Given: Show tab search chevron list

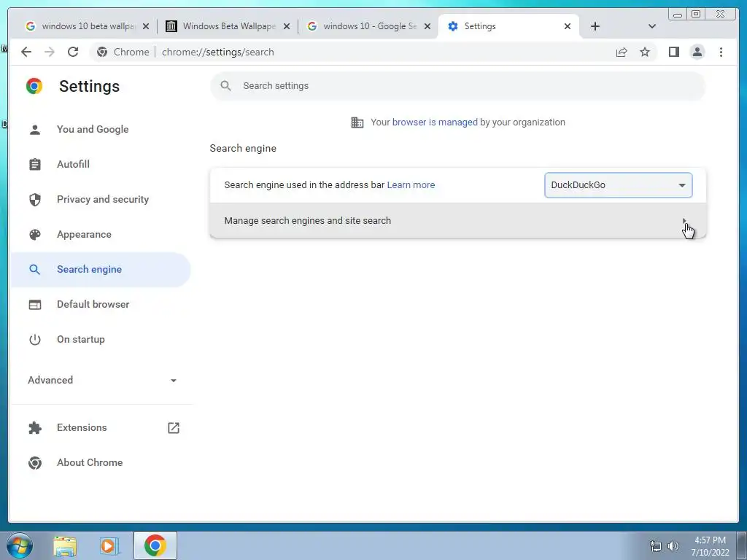Looking at the screenshot, I should tap(651, 26).
